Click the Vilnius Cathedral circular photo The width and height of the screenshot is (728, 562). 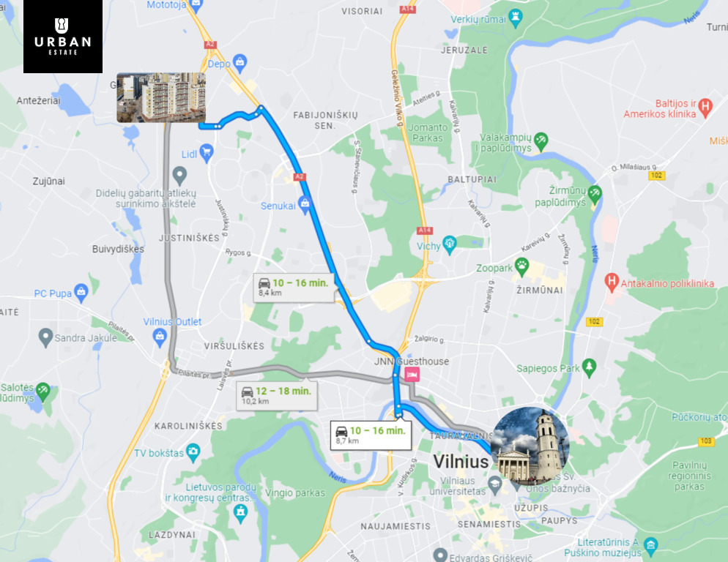pyautogui.click(x=530, y=446)
